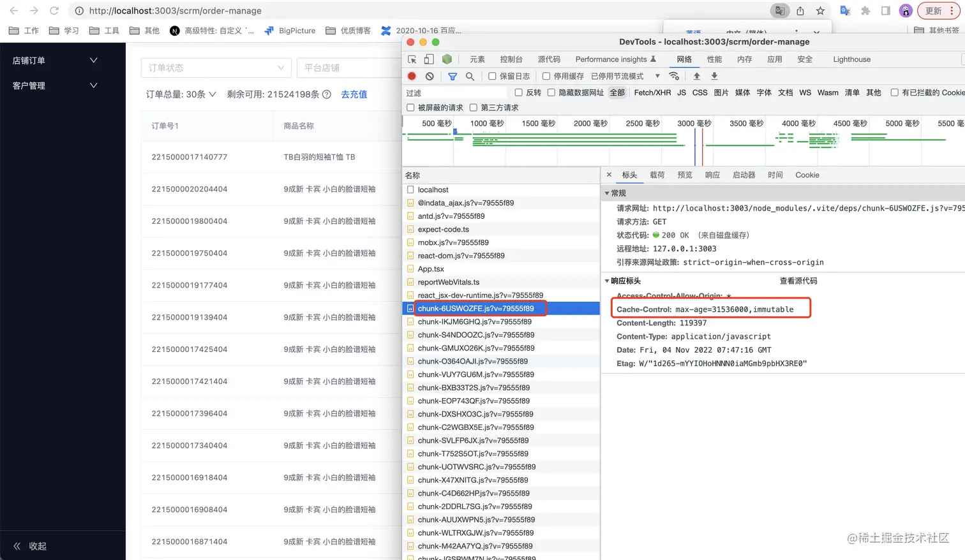The height and width of the screenshot is (560, 965).
Task: Open network search with the magnifier icon
Action: [470, 76]
